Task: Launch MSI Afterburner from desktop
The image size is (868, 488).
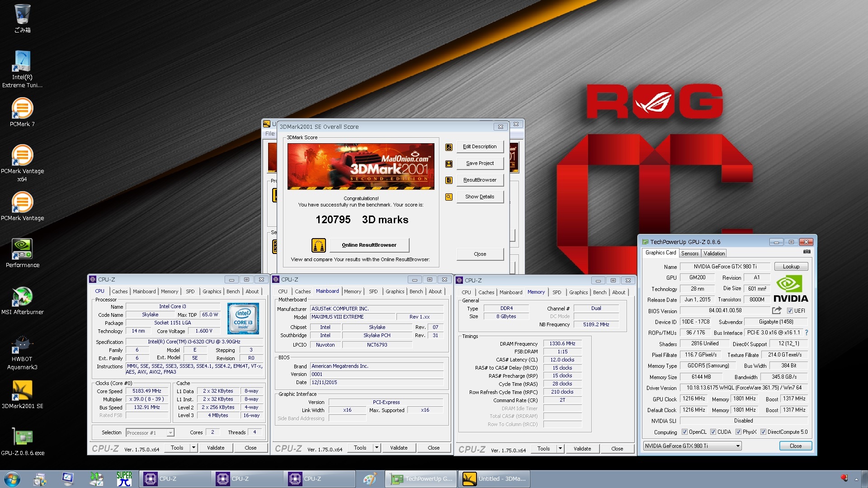Action: (x=22, y=300)
